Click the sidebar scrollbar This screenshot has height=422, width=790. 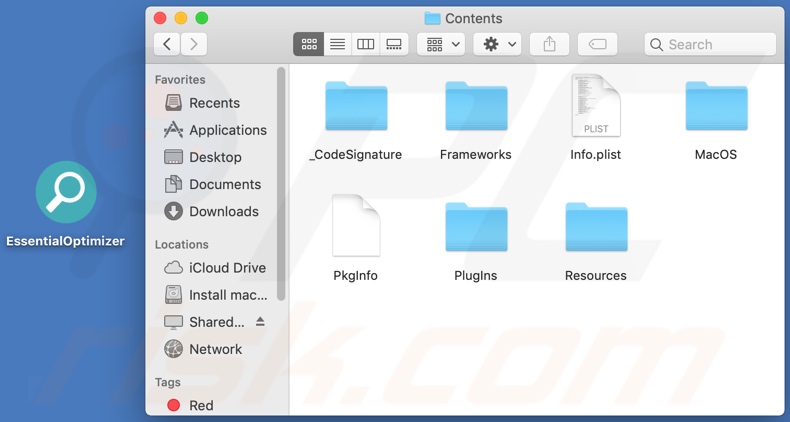(281, 184)
